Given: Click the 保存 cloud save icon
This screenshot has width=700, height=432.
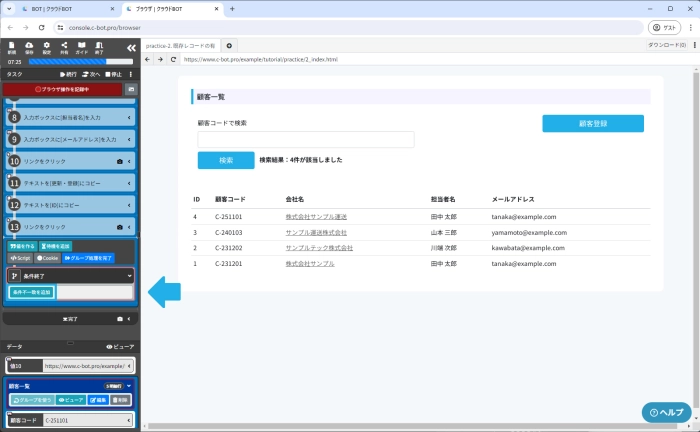Looking at the screenshot, I should pyautogui.click(x=28, y=47).
